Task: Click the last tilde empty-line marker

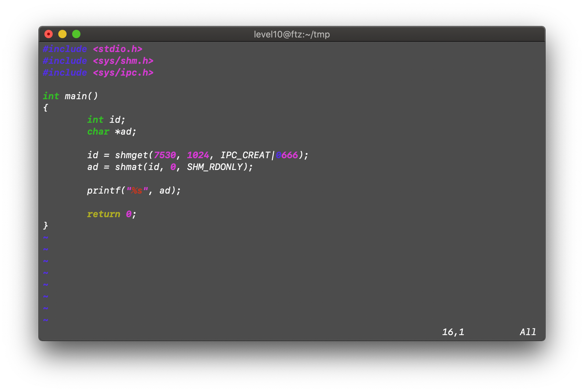Action: 45,320
